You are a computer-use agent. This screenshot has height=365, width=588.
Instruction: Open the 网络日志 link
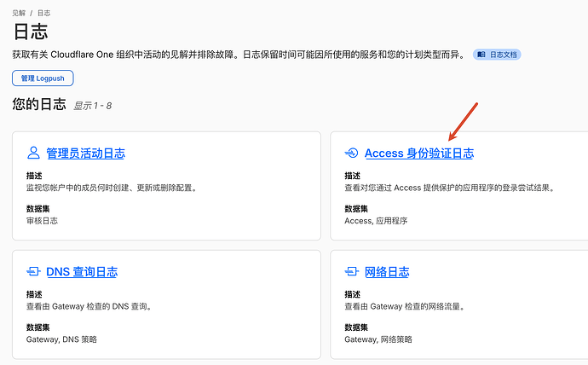click(x=387, y=271)
